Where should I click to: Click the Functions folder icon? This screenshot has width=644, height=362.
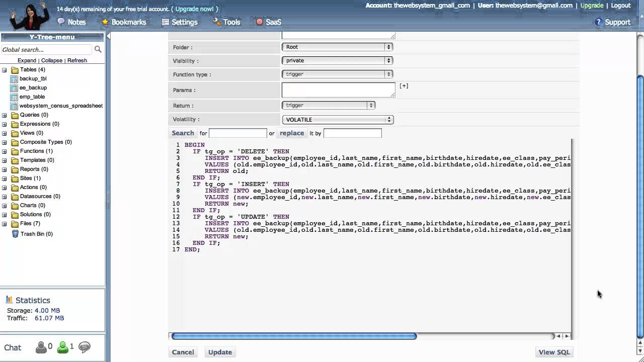[15, 151]
